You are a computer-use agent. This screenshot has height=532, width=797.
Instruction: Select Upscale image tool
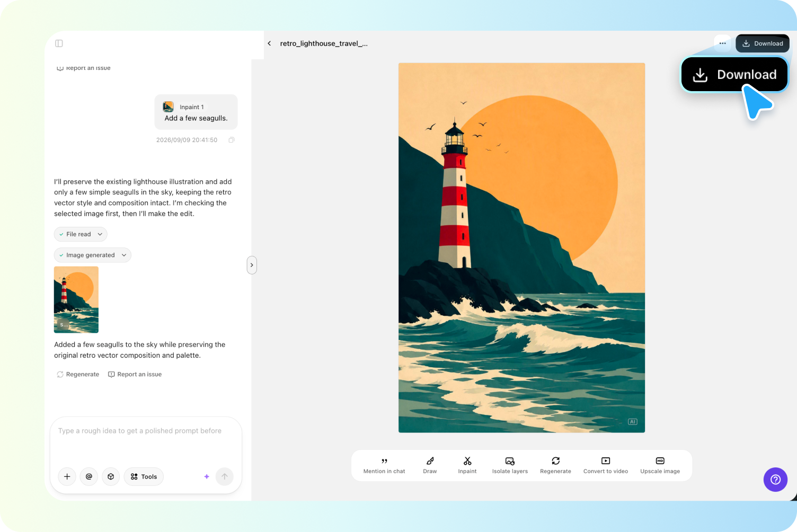pos(660,465)
